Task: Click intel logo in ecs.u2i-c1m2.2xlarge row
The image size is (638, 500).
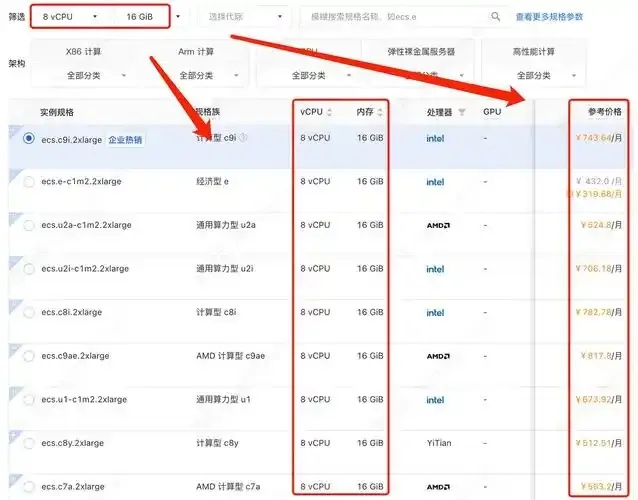Action: tap(435, 269)
